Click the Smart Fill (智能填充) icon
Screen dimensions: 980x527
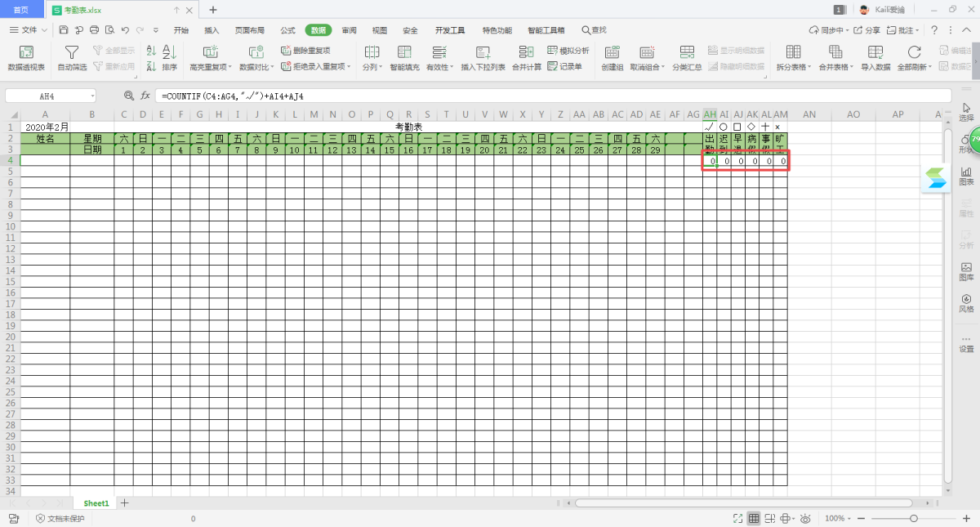(404, 53)
